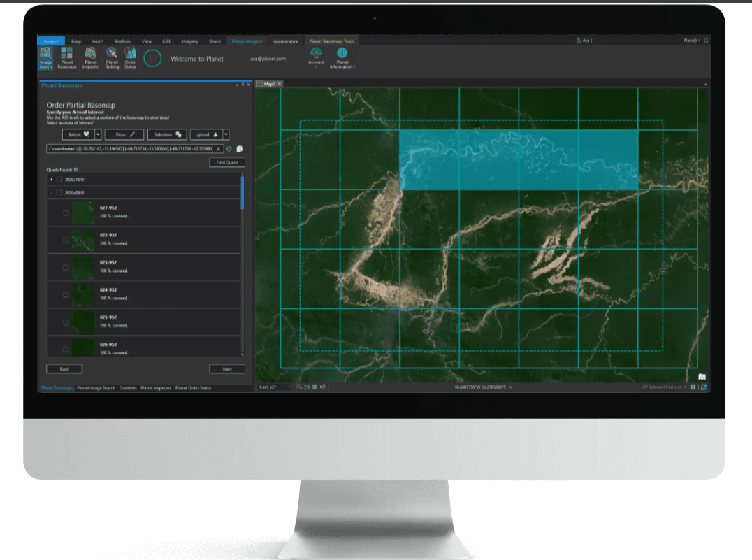Copy the AOI coordinates with clipboard icon
The height and width of the screenshot is (560, 752).
[x=239, y=149]
